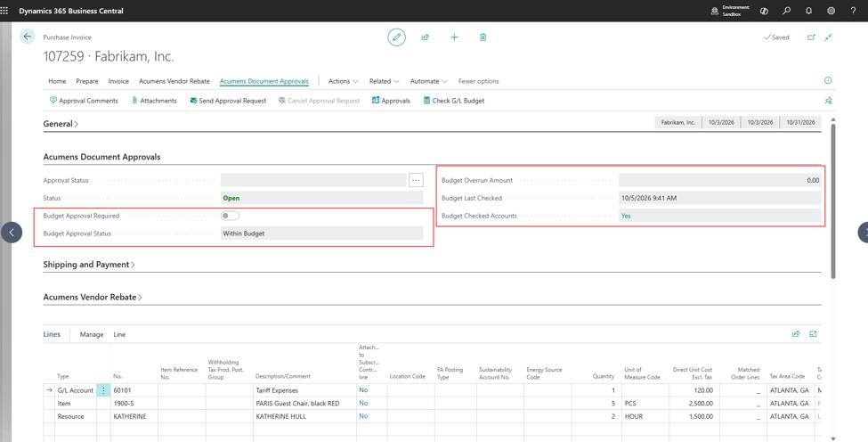Screen dimensions: 868x442
Task: Open page in new window icon
Action: (811, 37)
